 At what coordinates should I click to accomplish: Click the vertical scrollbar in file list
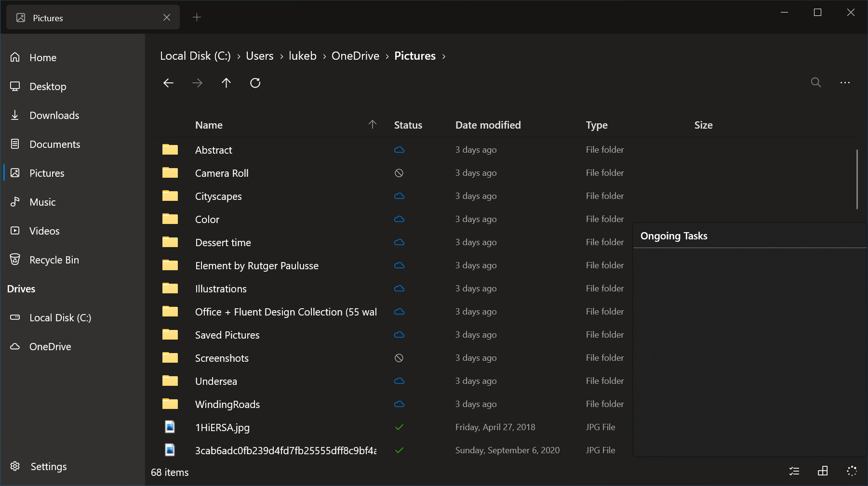857,179
